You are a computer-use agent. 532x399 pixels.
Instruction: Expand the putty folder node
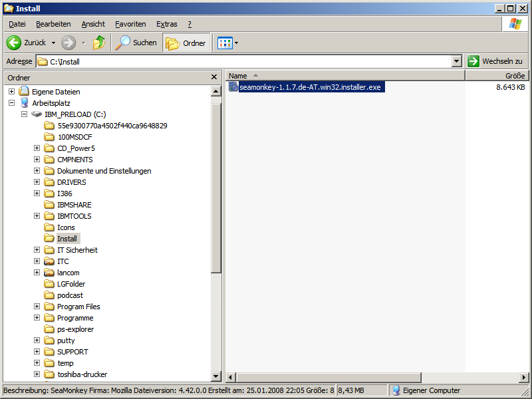pos(37,340)
